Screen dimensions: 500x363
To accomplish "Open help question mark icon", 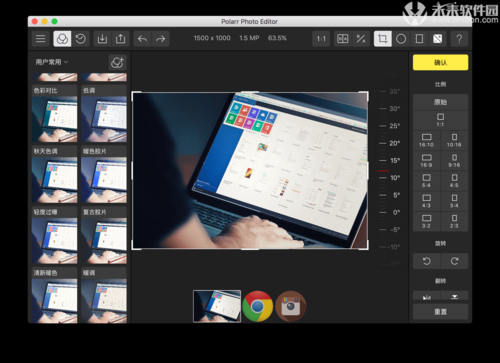I will click(459, 39).
